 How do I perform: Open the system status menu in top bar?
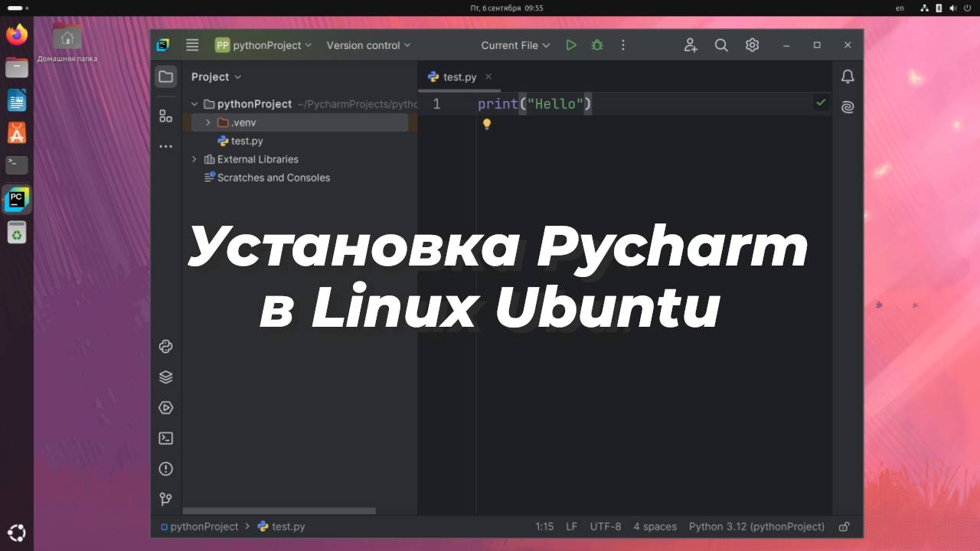946,8
